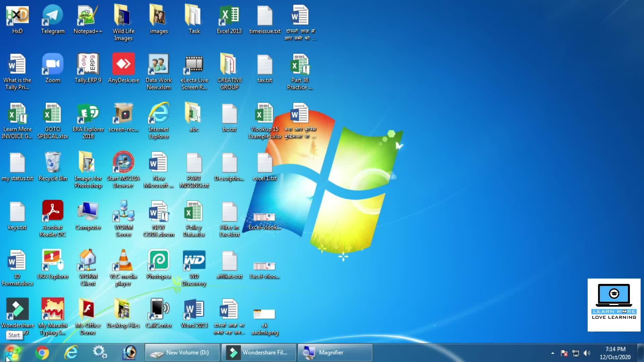Click the taskbar clock showing 7:14 PM

pyautogui.click(x=615, y=353)
